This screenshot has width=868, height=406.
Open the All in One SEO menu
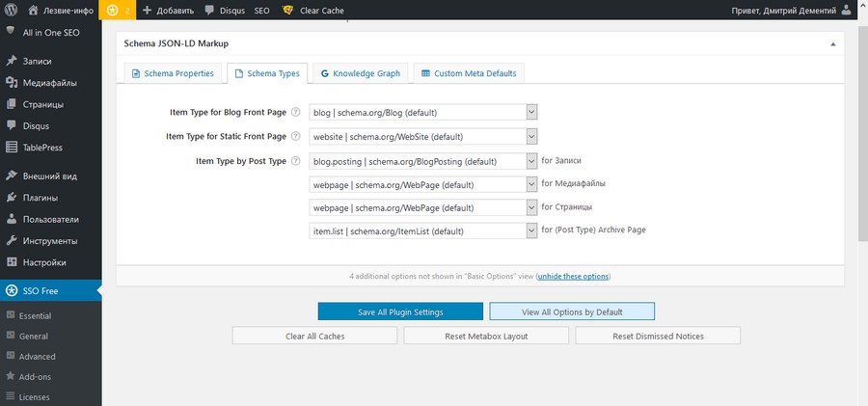[x=50, y=33]
